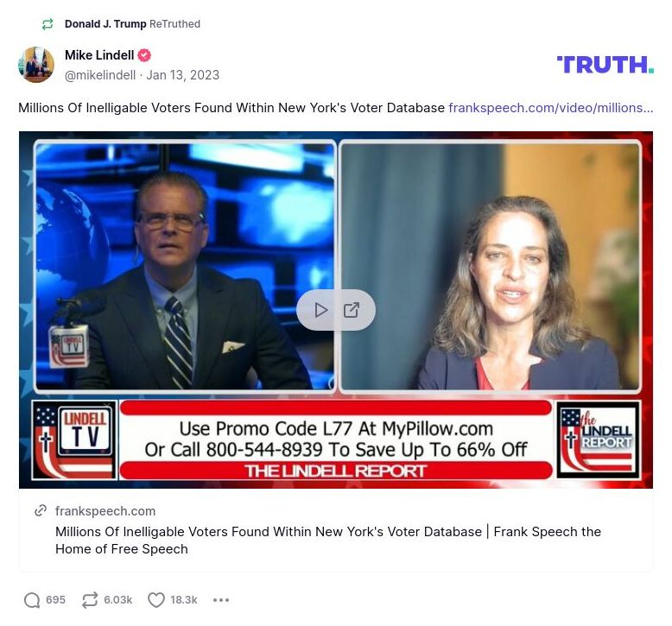Open Donald J. Trump's profile name link

coord(105,24)
